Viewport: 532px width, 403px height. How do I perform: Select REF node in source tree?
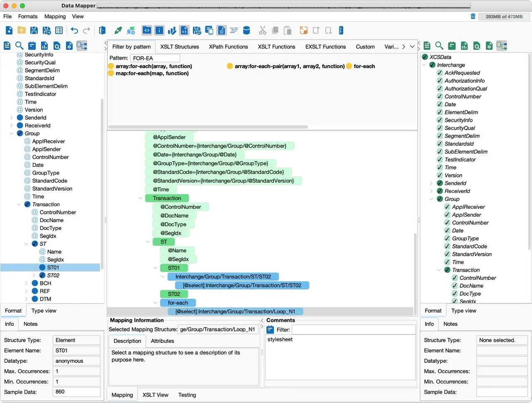[45, 291]
